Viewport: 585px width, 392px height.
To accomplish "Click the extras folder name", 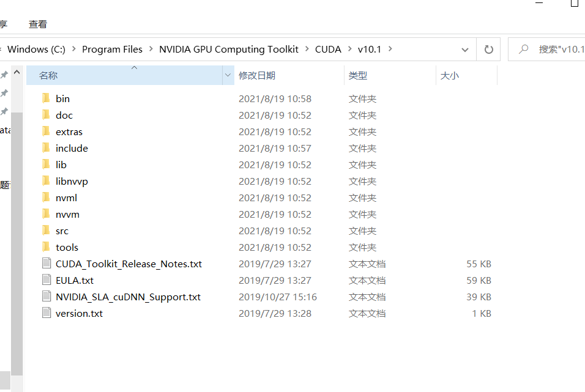I will point(69,131).
